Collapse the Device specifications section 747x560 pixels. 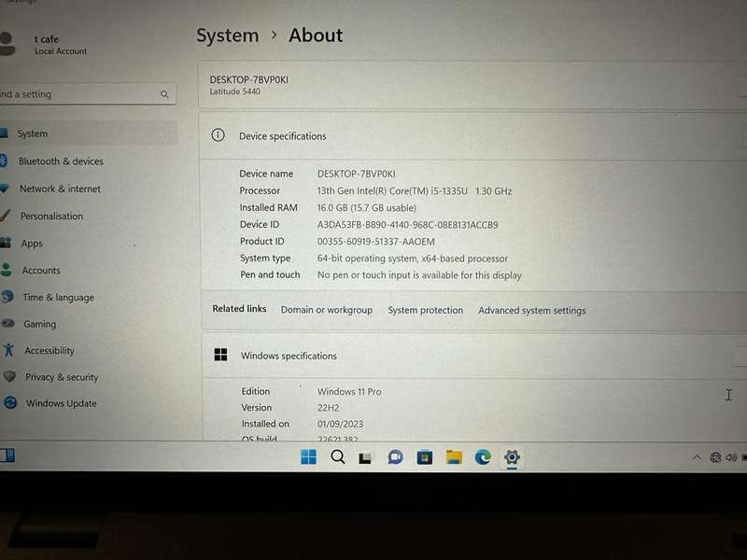[x=472, y=135]
